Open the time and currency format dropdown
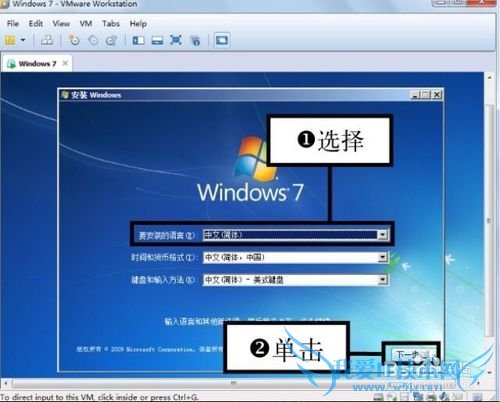The image size is (500, 402). click(x=383, y=257)
